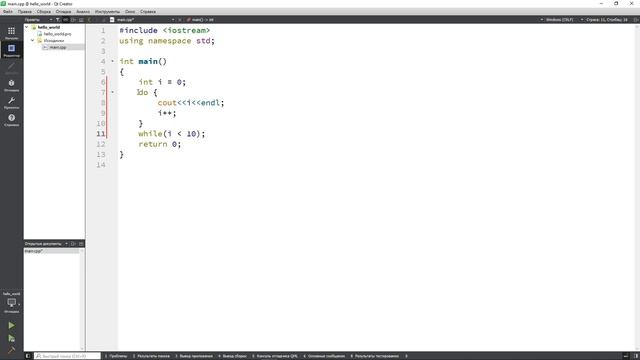Viewport: 640px width, 360px height.
Task: Close the Projects side panel
Action: point(81,20)
